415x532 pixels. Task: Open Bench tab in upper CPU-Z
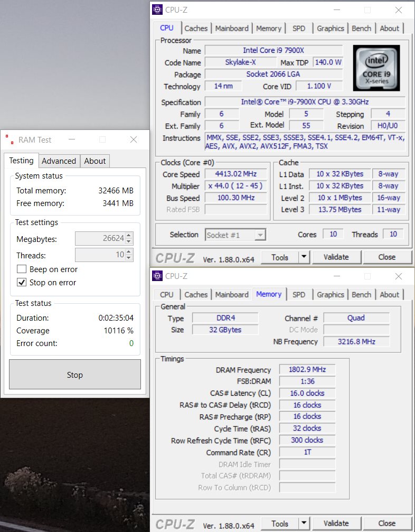(x=362, y=29)
